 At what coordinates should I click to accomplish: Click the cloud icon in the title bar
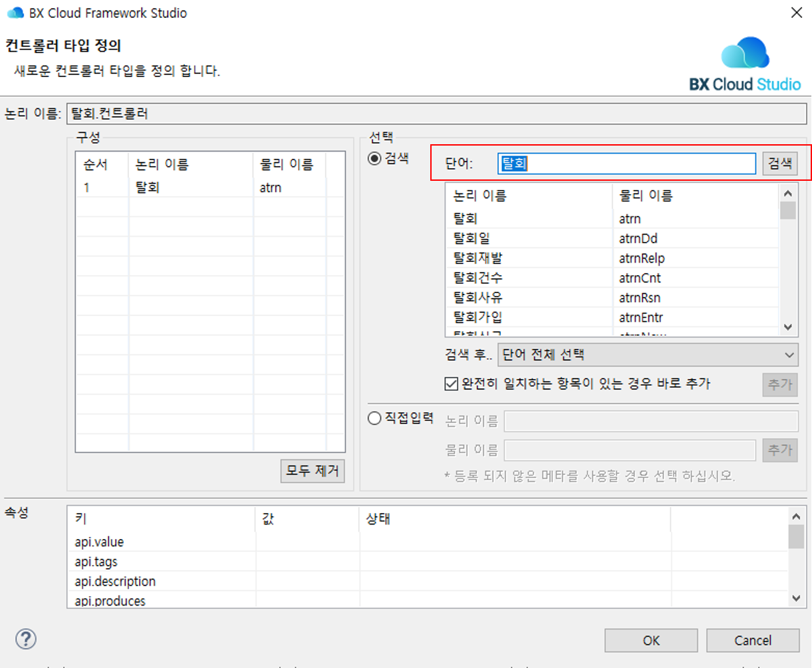(15, 12)
